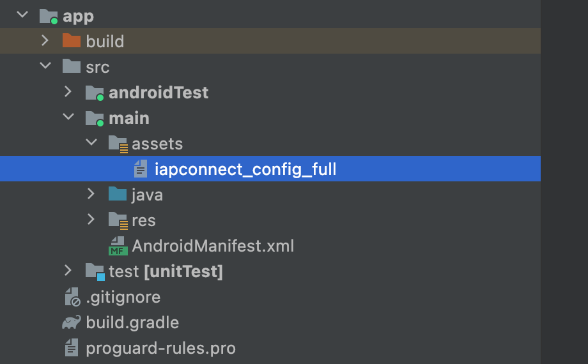Click the blue java folder icon
The width and height of the screenshot is (588, 364).
(x=118, y=194)
